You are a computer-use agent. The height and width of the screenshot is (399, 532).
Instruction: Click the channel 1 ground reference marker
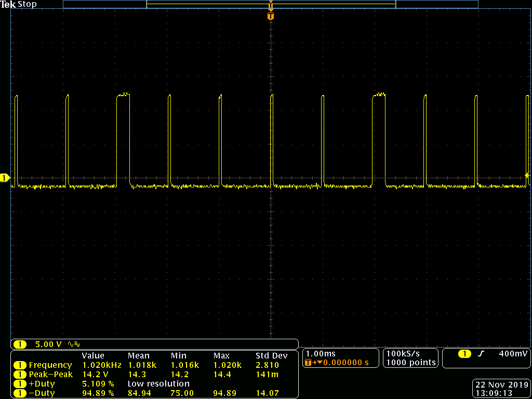(x=5, y=178)
